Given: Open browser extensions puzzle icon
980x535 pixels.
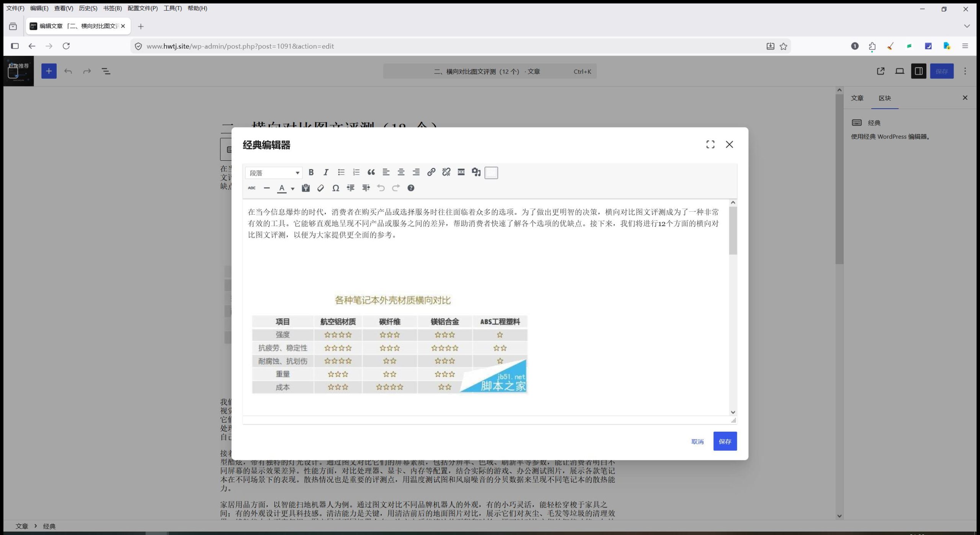Looking at the screenshot, I should tap(872, 46).
